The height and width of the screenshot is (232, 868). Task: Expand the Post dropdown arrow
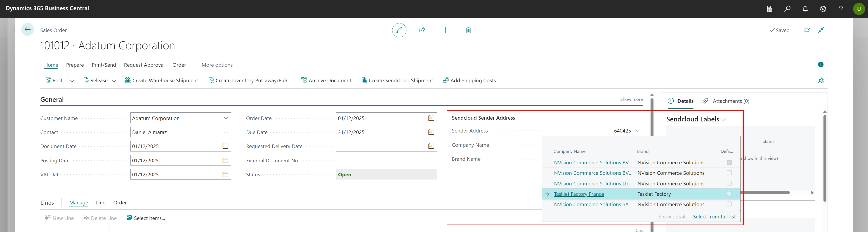click(x=72, y=80)
